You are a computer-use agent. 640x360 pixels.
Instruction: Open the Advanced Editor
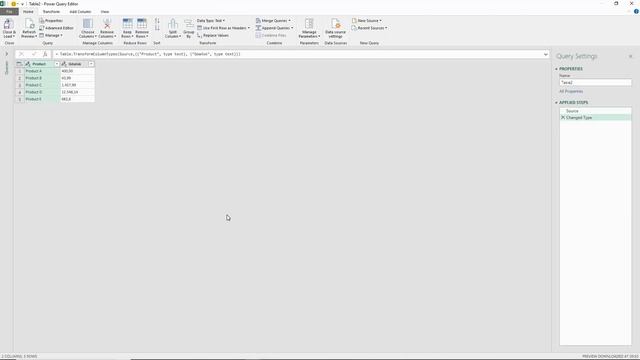click(56, 28)
